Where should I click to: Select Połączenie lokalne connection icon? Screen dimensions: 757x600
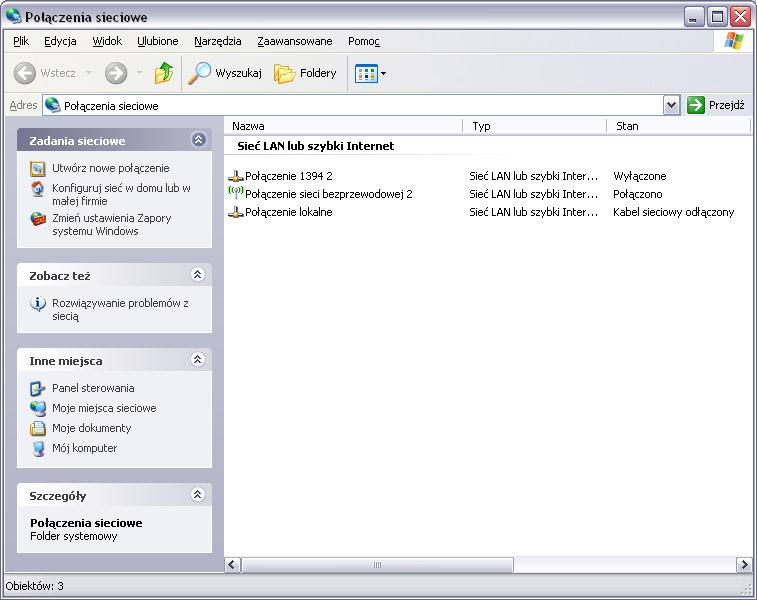point(236,212)
